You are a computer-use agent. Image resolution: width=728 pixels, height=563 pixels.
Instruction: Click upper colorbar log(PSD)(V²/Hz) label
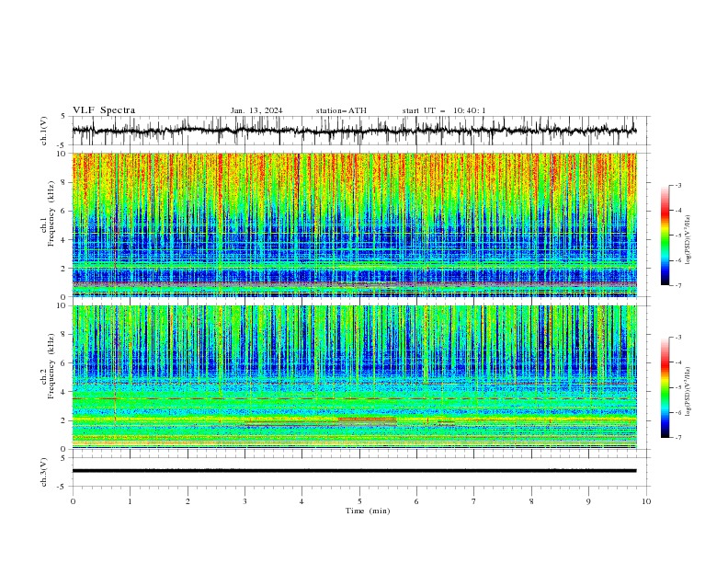click(688, 240)
